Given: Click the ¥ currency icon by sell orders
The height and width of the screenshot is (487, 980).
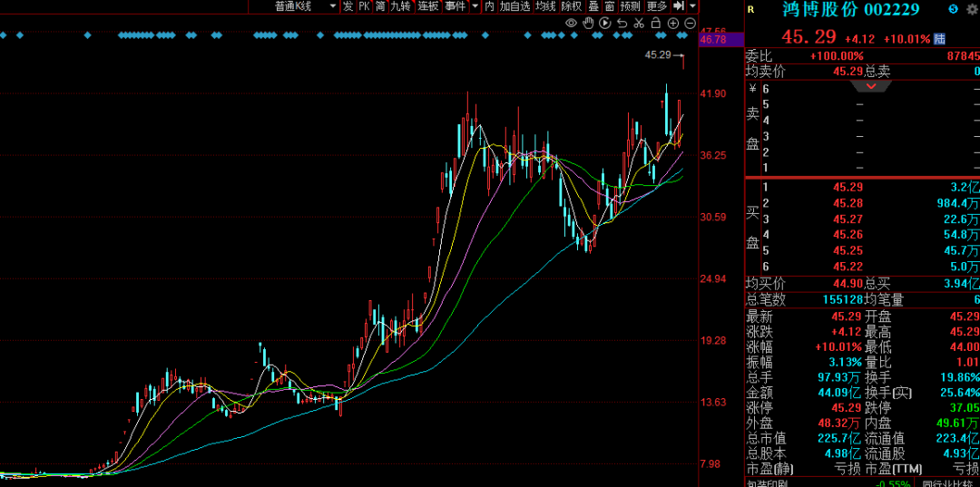Looking at the screenshot, I should pyautogui.click(x=752, y=88).
